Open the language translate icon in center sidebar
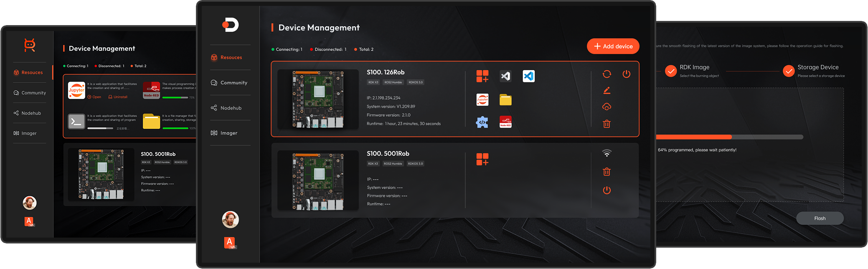 coord(229,243)
